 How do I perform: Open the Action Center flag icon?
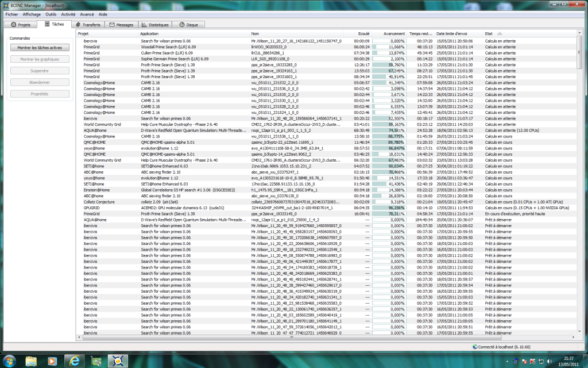pos(524,362)
